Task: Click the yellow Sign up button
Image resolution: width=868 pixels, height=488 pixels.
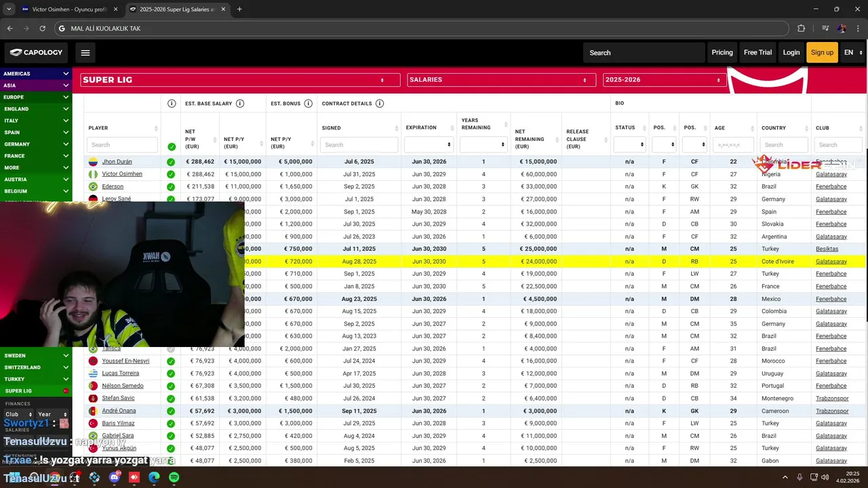Action: tap(822, 52)
